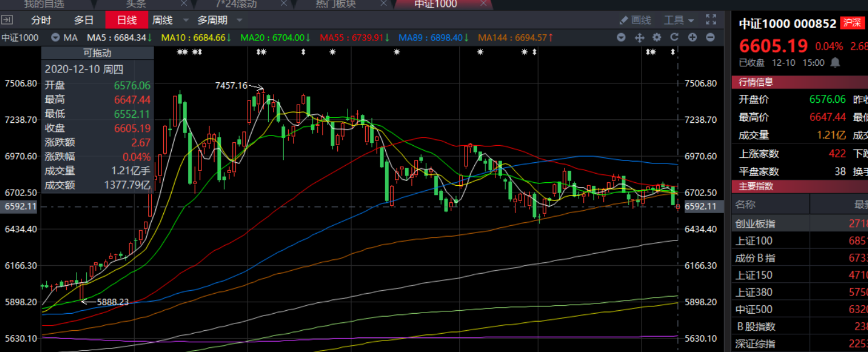Switch to 7*24滚动 tab
Screen dimensions: 868x352
(x=236, y=3)
